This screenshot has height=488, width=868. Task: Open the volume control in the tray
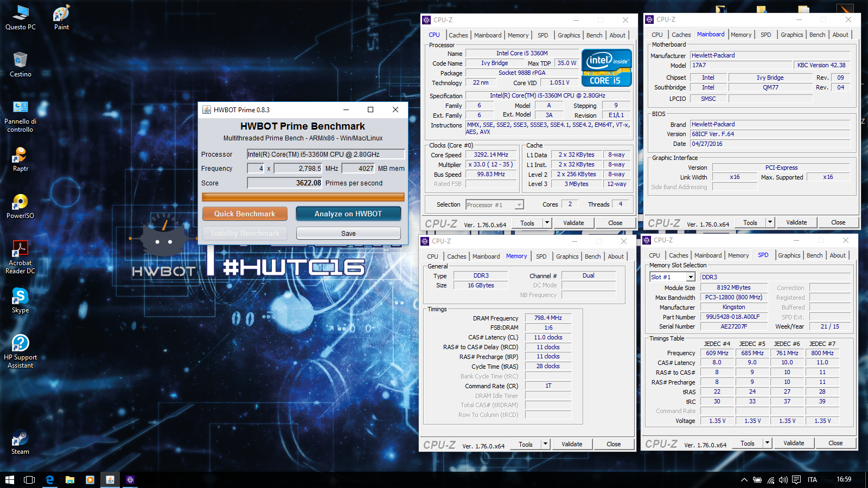pyautogui.click(x=783, y=480)
